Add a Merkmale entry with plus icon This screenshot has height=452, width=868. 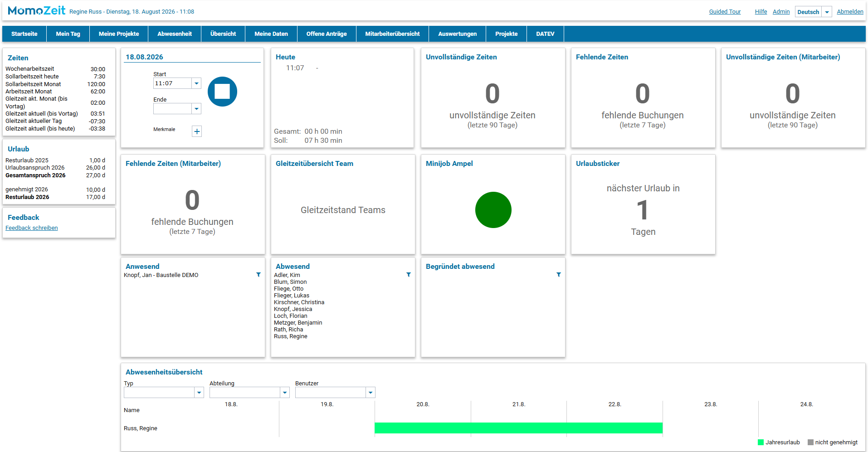tap(197, 131)
